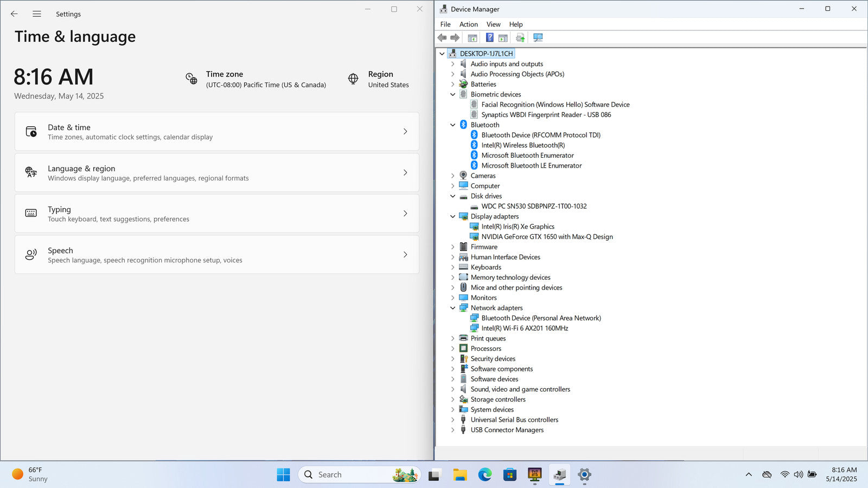
Task: Select the Monitors category label
Action: (x=483, y=298)
